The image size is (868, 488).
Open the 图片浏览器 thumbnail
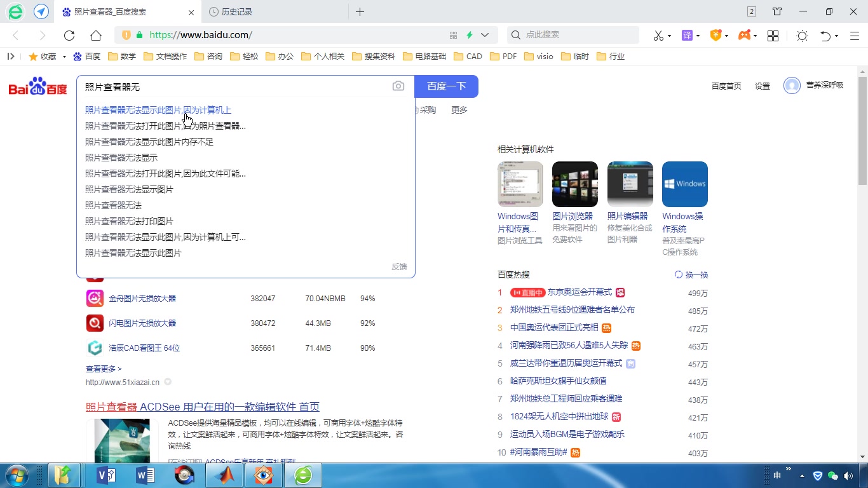(x=575, y=184)
